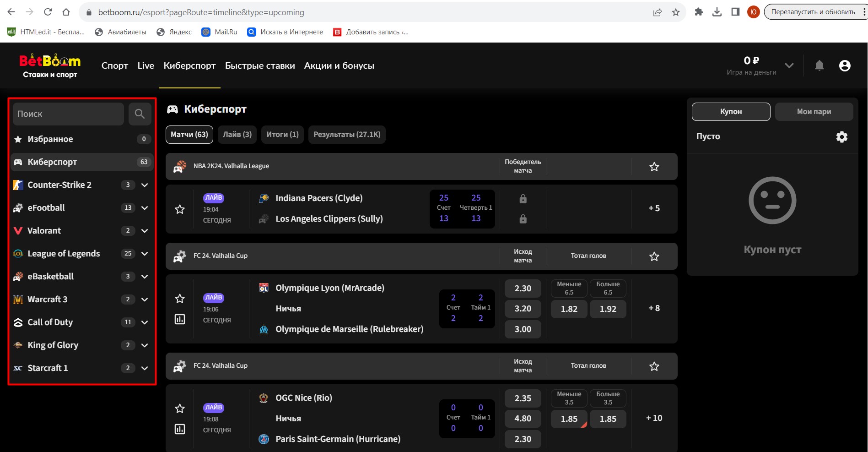Click the BetBoom logo
Viewport: 868px width, 452px height.
point(50,66)
